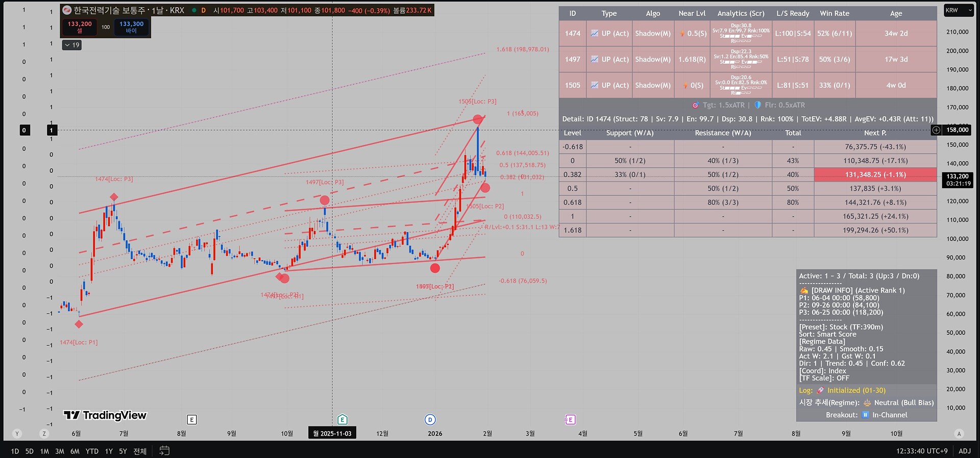The height and width of the screenshot is (458, 980).
Task: Click the 1505[Loc: P3] chart label
Action: (x=477, y=101)
